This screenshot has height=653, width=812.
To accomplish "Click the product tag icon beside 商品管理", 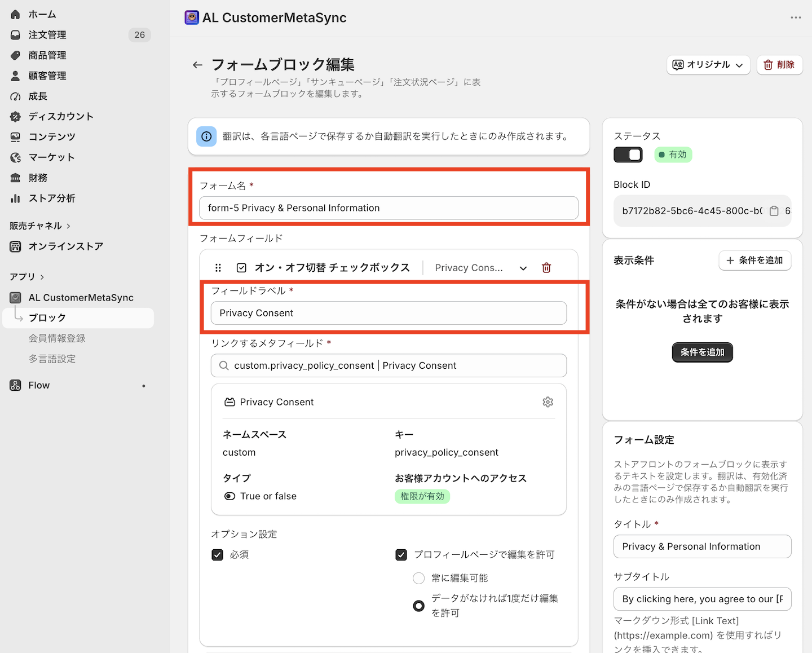I will [x=15, y=55].
